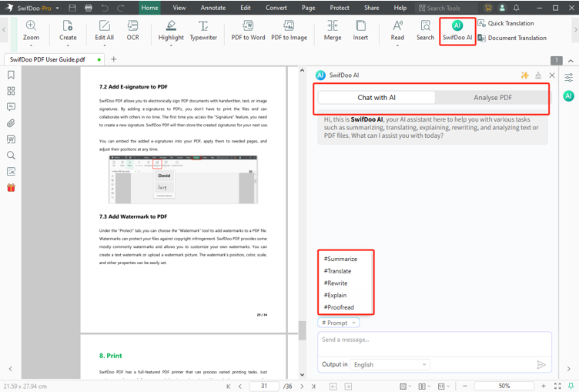Open Document Translation
Screen dimensions: 579x392
coord(512,38)
